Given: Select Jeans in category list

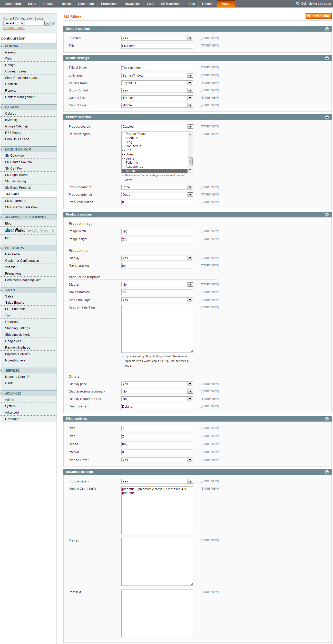Looking at the screenshot, I should click(154, 158).
